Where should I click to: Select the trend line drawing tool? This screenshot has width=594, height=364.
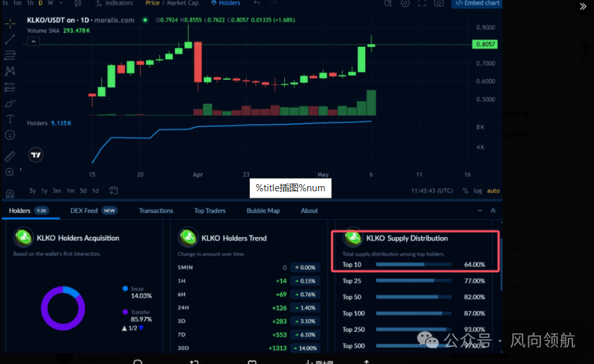tap(10, 40)
